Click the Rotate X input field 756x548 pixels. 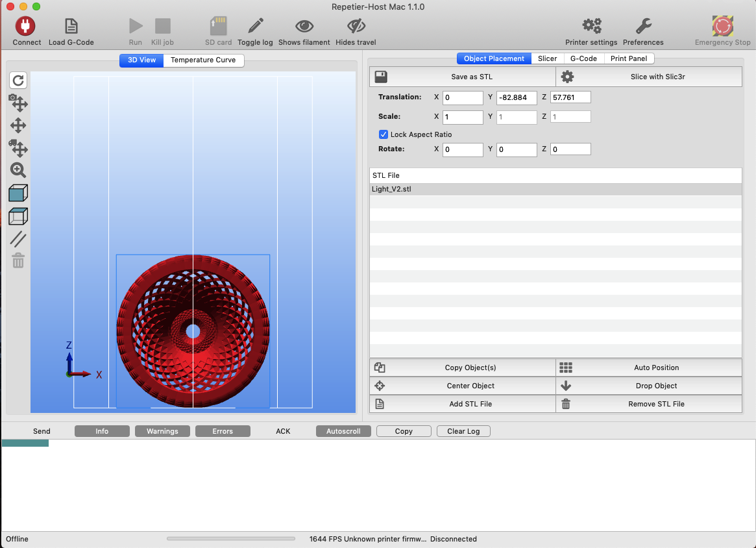point(463,149)
